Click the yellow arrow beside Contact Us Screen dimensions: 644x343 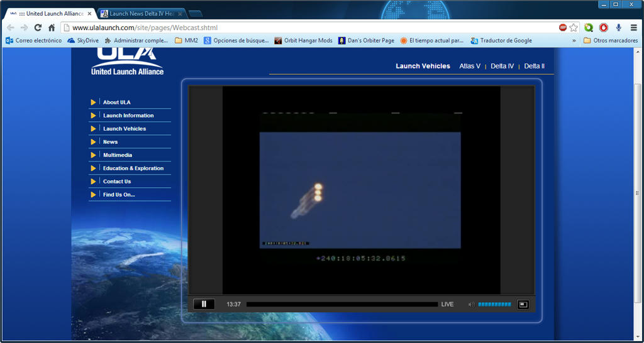93,182
